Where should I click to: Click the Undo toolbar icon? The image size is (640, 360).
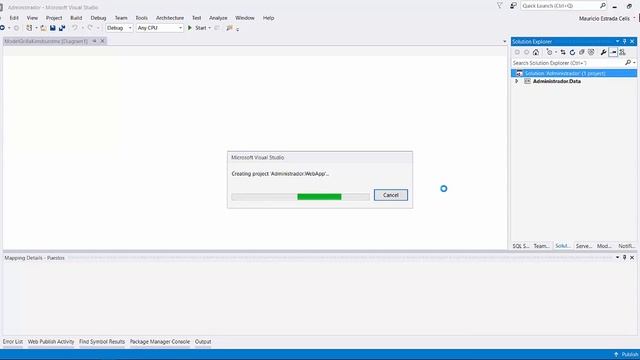[75, 28]
